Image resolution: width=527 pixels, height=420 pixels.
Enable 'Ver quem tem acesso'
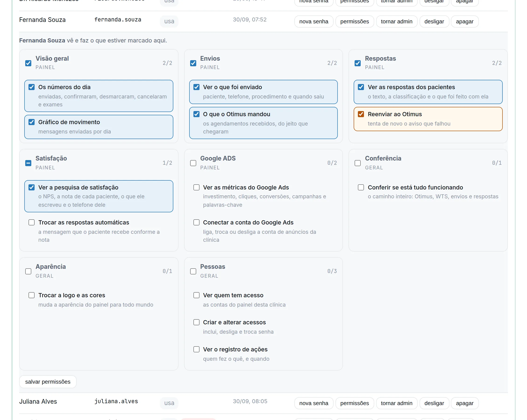click(196, 295)
